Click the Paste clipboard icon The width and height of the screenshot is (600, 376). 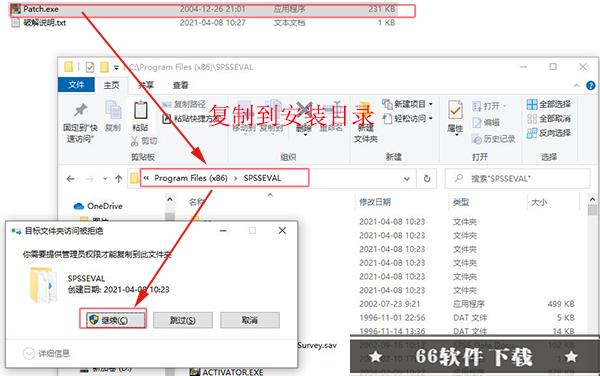tap(140, 111)
